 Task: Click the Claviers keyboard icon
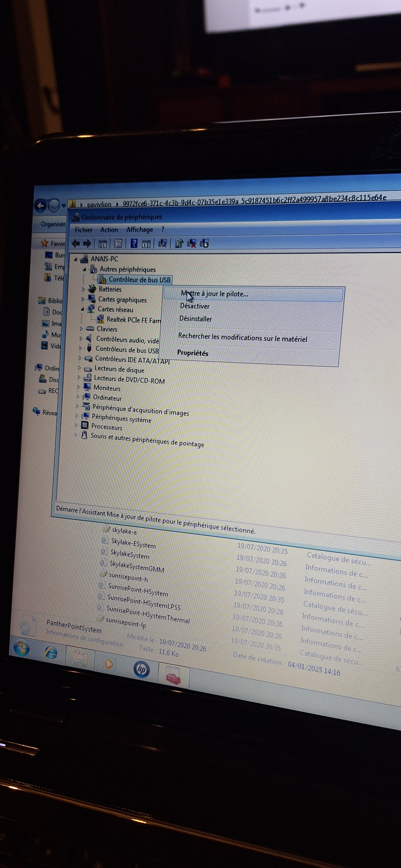[90, 328]
